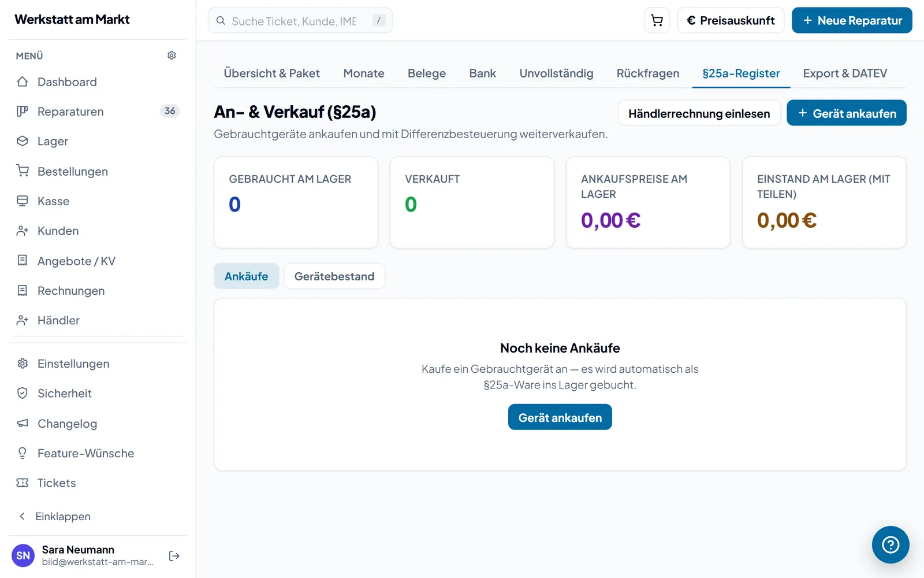Focus the Suche Ticket, Kunde search field
The image size is (924, 578).
(x=300, y=20)
